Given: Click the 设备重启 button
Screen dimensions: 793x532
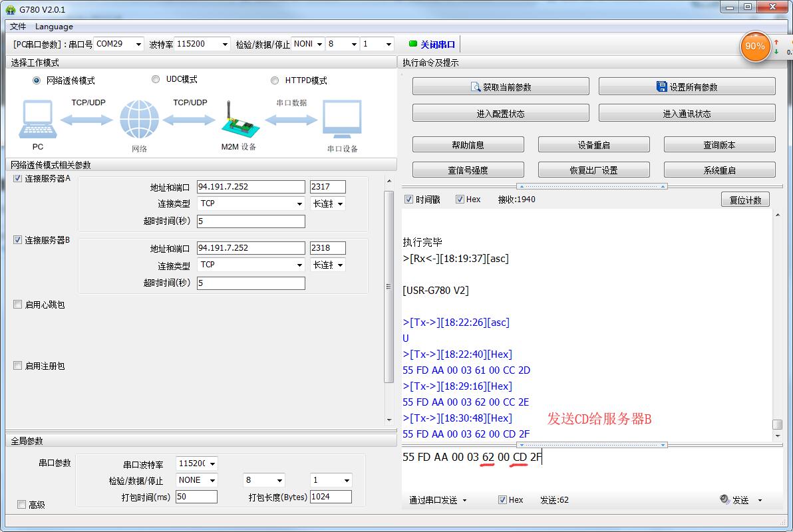Looking at the screenshot, I should click(593, 144).
